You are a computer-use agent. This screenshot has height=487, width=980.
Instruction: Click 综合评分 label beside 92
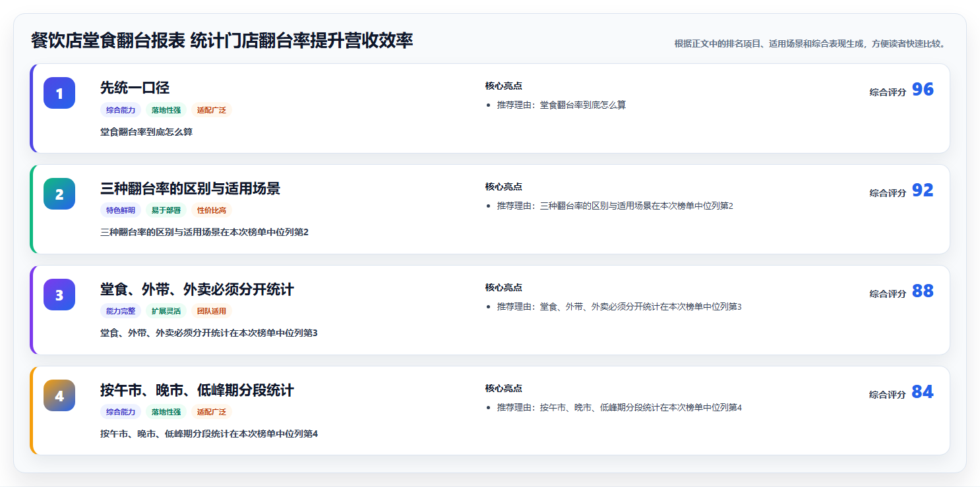888,193
